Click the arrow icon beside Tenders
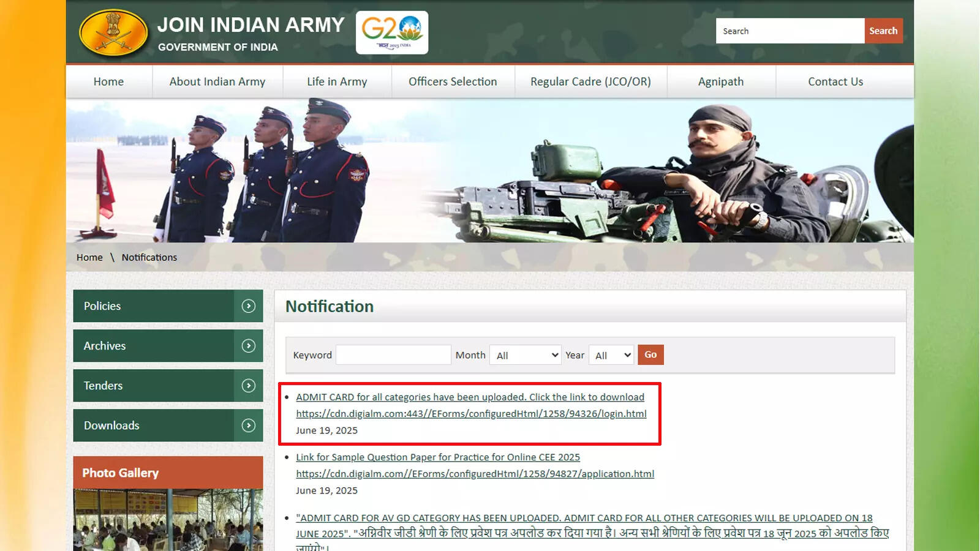 (x=248, y=386)
